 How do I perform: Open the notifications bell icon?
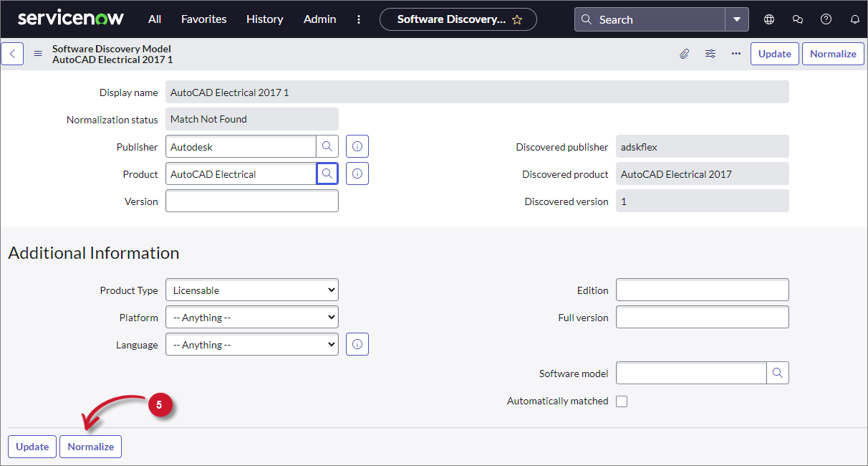(x=854, y=19)
